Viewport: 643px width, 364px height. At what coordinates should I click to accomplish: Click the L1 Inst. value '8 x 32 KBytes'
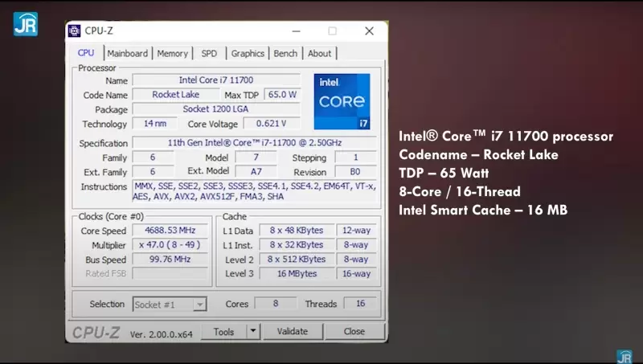297,245
